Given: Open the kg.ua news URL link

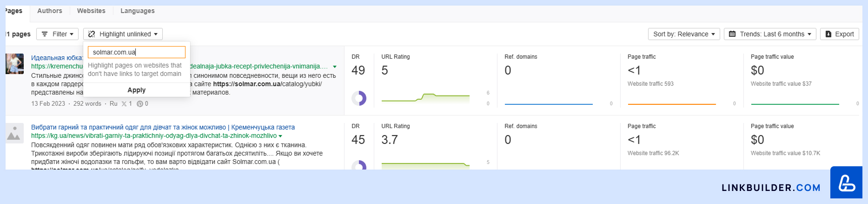Looking at the screenshot, I should (154, 136).
